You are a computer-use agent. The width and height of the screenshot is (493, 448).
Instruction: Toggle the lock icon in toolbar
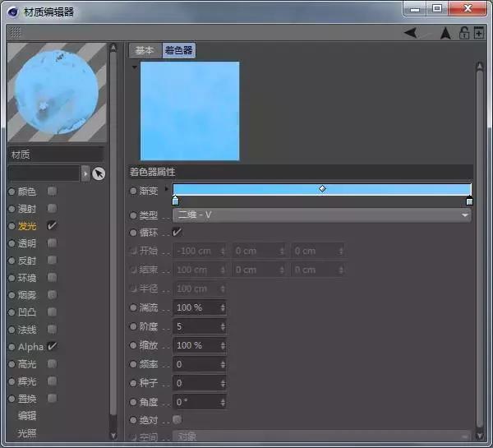(464, 33)
